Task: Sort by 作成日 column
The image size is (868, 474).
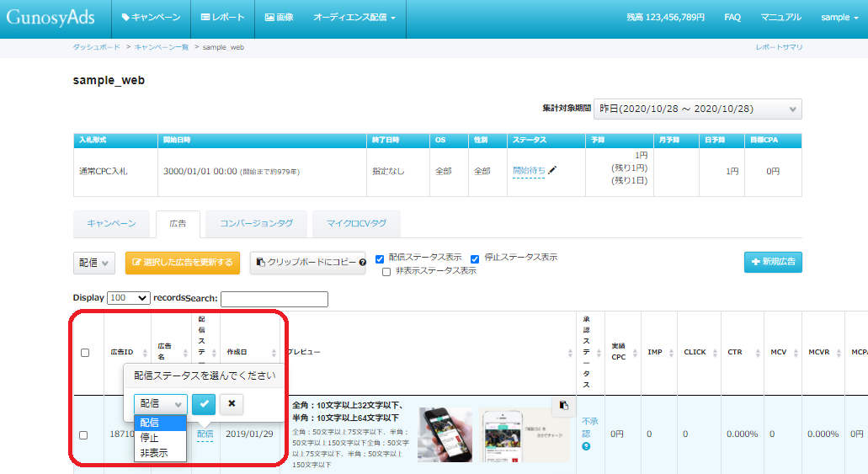Action: tap(252, 352)
